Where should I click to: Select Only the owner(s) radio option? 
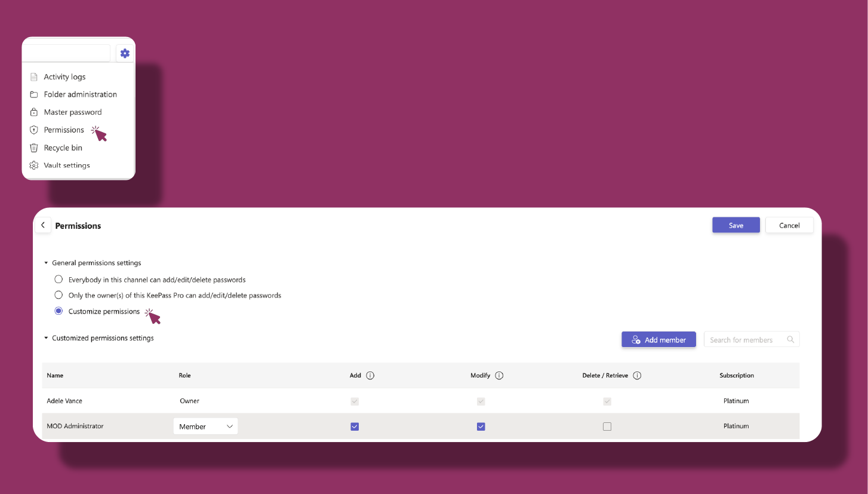pos(59,294)
